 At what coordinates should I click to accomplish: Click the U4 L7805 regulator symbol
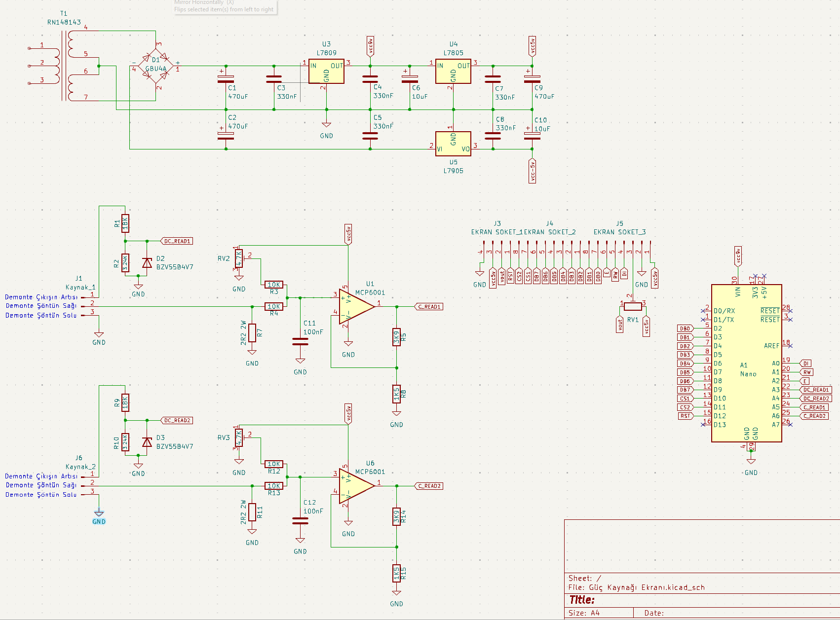tap(453, 72)
